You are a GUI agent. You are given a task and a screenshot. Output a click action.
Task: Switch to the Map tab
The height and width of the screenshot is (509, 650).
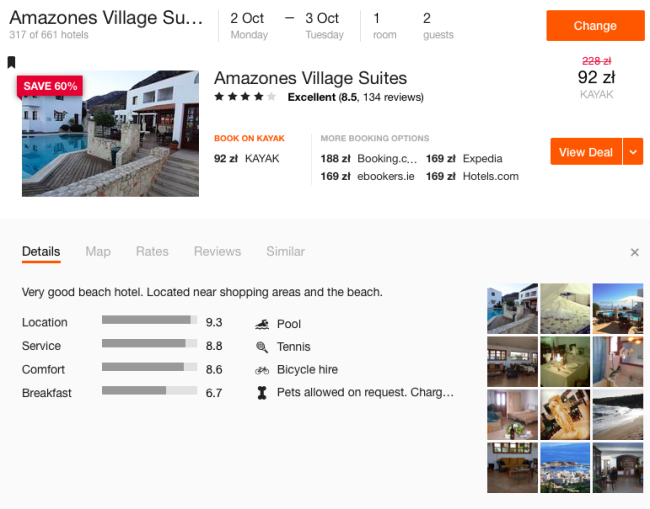(98, 252)
